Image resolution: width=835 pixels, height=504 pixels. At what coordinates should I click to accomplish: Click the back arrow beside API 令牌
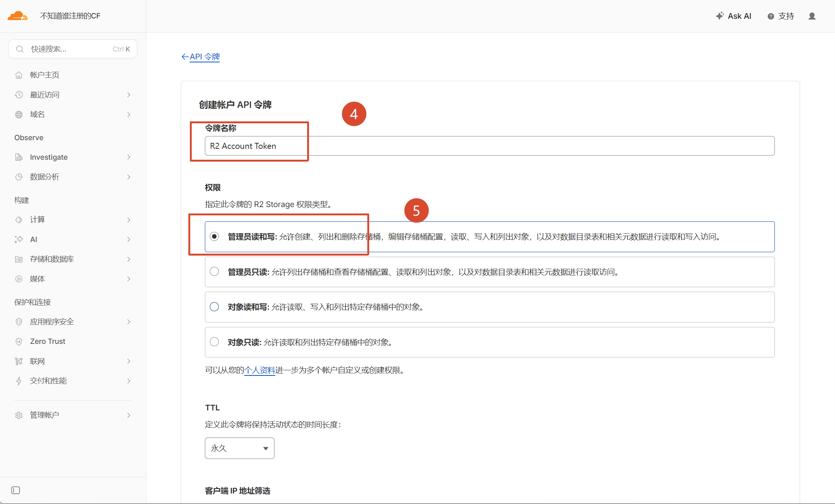coord(185,57)
